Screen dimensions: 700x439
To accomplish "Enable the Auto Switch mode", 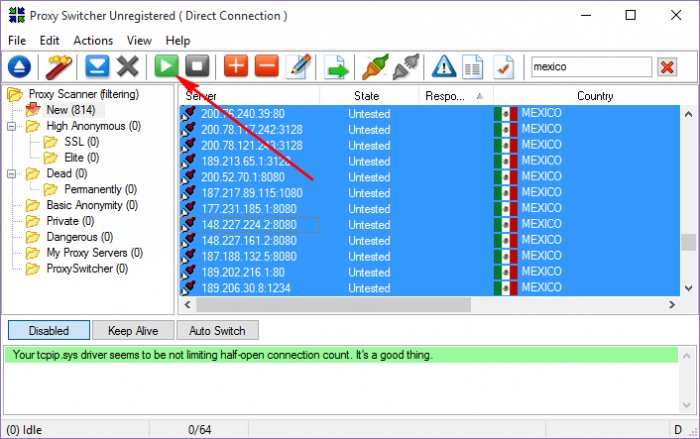I will click(x=219, y=330).
